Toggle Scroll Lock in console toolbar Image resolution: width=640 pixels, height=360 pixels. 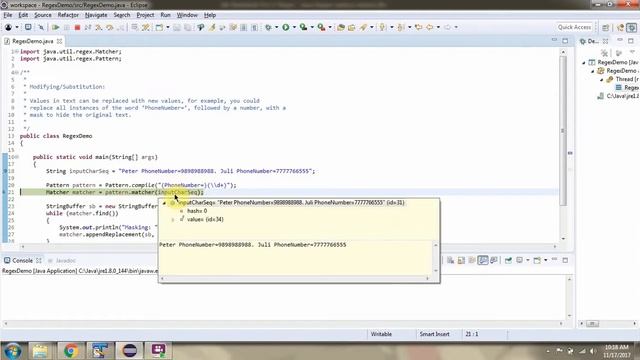[x=461, y=260]
